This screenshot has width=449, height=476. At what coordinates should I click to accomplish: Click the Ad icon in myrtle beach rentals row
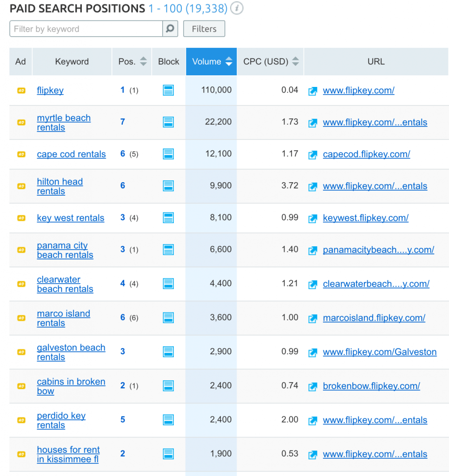click(x=21, y=122)
